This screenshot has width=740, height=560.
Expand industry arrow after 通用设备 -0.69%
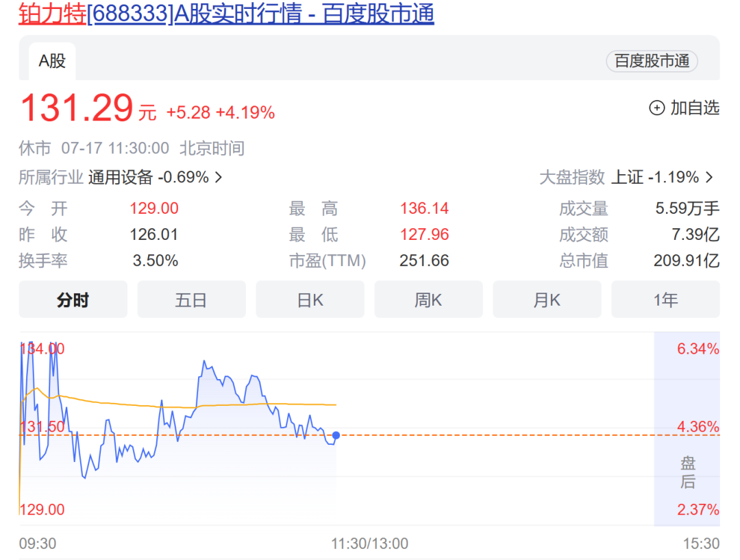point(219,178)
